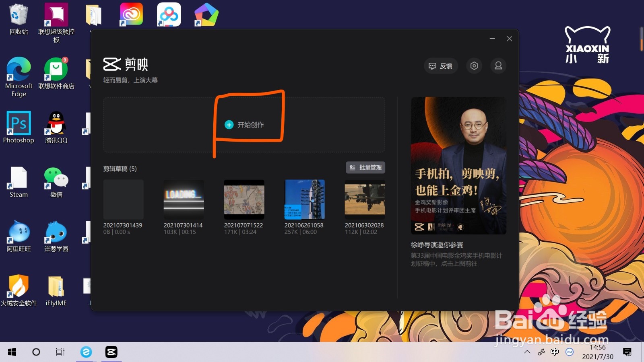The height and width of the screenshot is (362, 644).
Task: Open the Cortana search circle in taskbar
Action: (x=36, y=352)
